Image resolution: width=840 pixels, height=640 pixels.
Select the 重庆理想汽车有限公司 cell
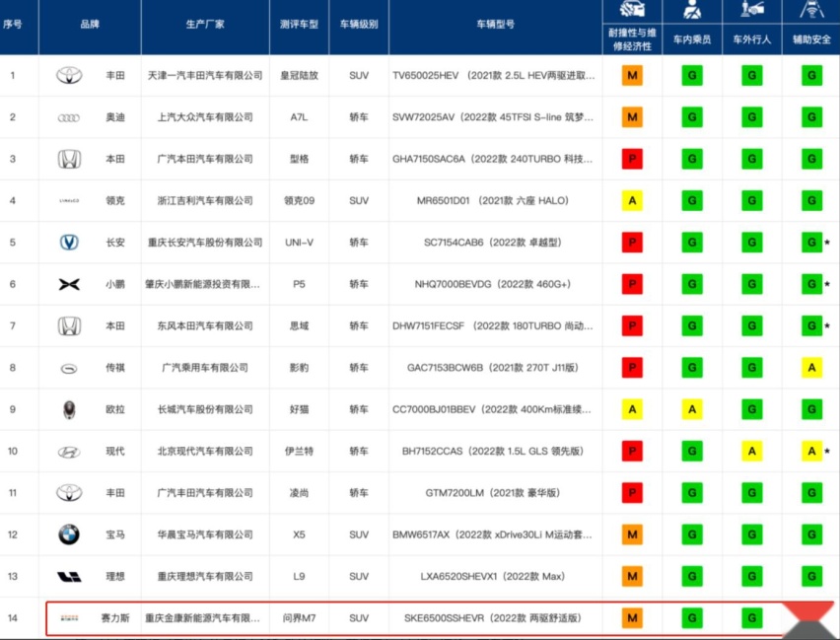[x=205, y=577]
